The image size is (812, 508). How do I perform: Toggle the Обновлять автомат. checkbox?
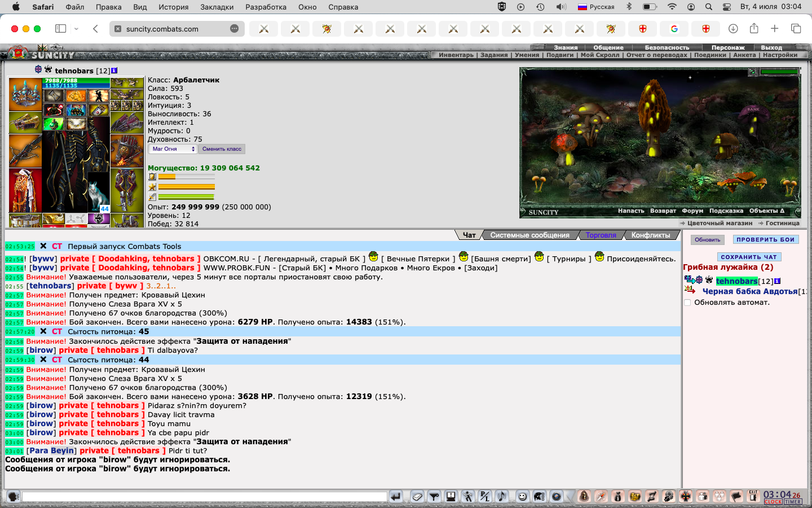click(687, 303)
